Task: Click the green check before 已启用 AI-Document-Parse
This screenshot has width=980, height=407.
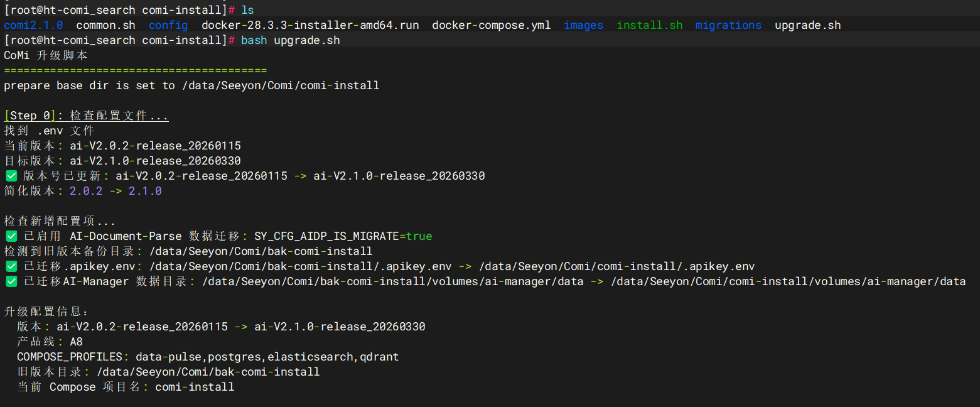Action: coord(11,236)
